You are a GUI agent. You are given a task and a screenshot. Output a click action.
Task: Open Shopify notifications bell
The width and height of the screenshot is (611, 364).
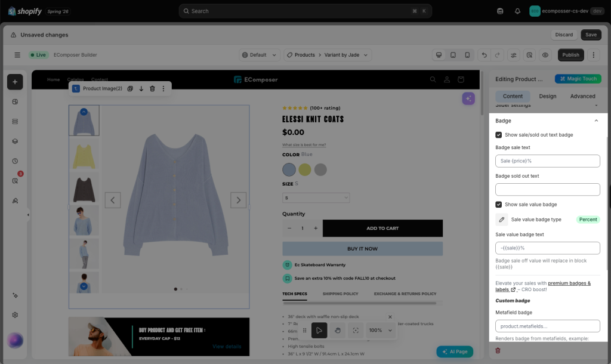pyautogui.click(x=517, y=11)
